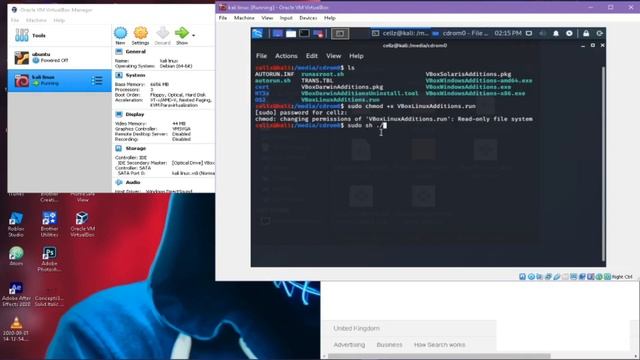Open Brother Utilities desktop shortcut

click(49, 224)
